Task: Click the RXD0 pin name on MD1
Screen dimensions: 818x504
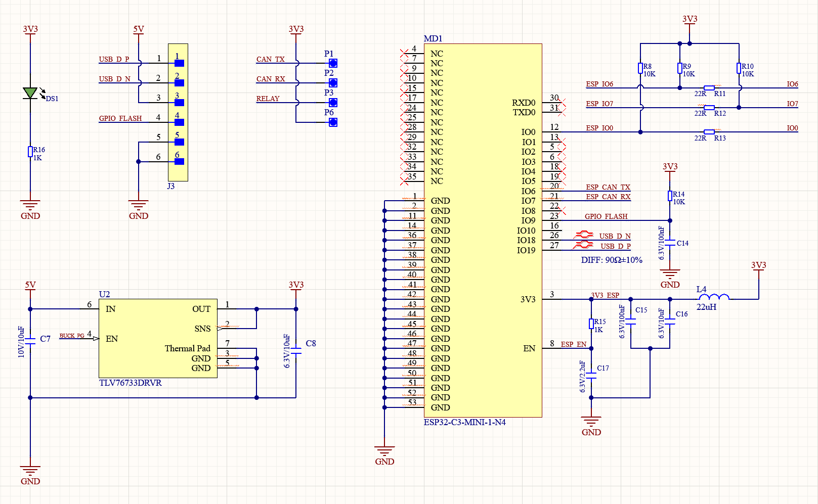Action: (x=524, y=103)
